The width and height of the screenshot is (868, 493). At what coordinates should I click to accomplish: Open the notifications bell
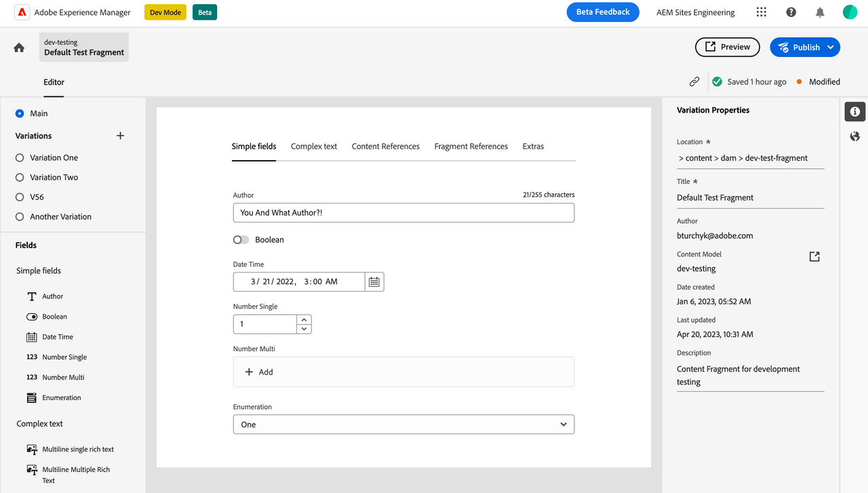[820, 12]
